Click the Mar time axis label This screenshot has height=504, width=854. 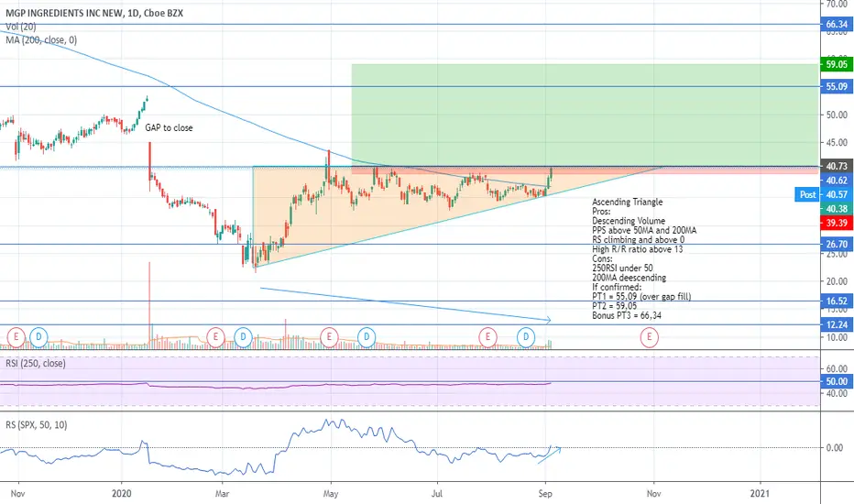coord(222,494)
